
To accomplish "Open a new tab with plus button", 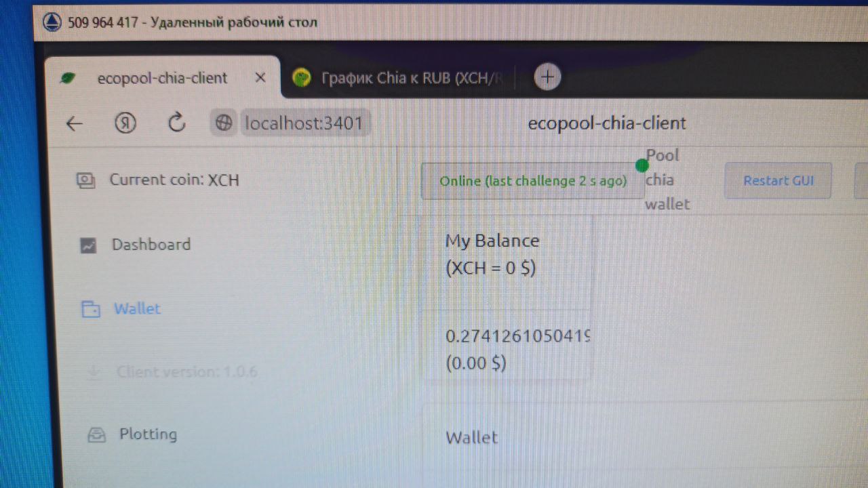I will pos(548,77).
